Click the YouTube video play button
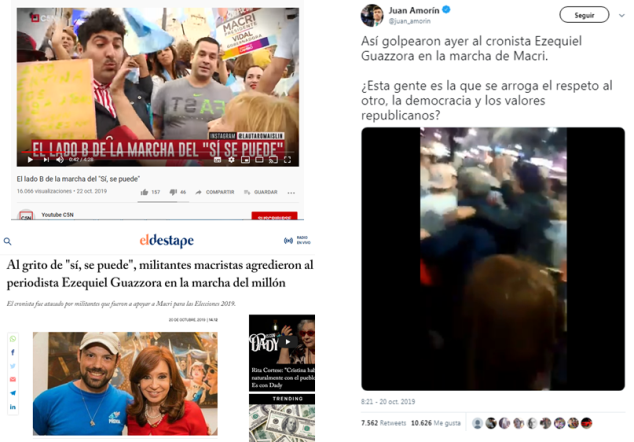The width and height of the screenshot is (634, 442). 30,160
